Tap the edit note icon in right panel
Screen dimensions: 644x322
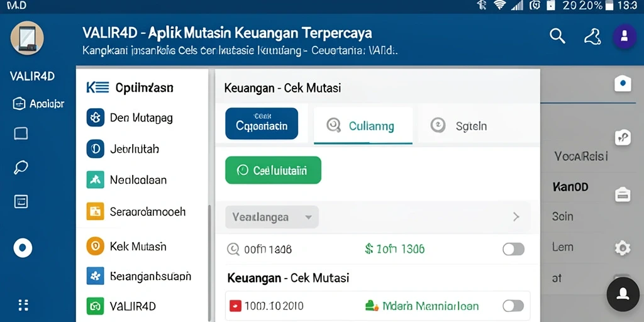623,137
